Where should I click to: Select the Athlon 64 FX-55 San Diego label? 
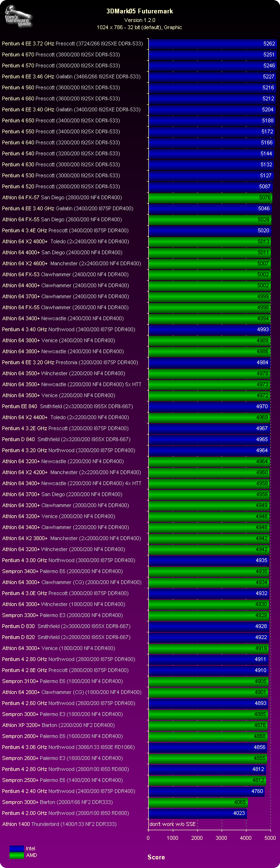(62, 219)
